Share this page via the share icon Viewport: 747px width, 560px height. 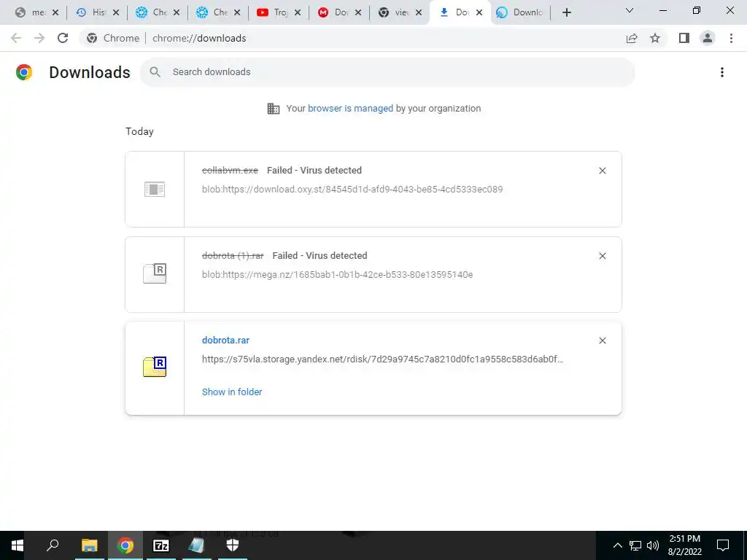click(x=632, y=38)
